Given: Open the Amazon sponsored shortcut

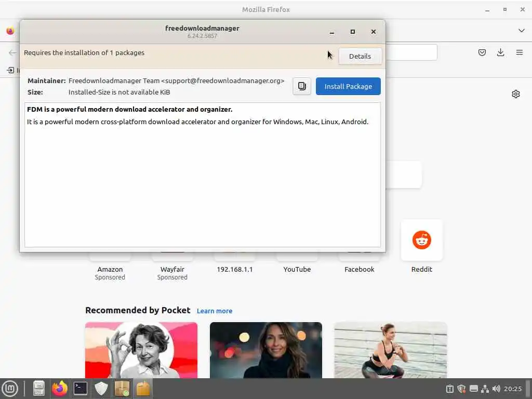Looking at the screenshot, I should click(110, 269).
